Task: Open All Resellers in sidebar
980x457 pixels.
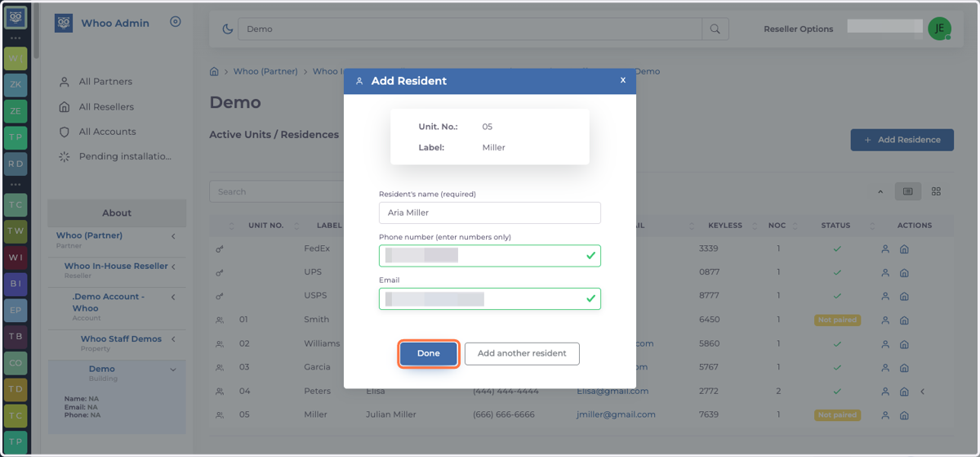Action: tap(106, 107)
